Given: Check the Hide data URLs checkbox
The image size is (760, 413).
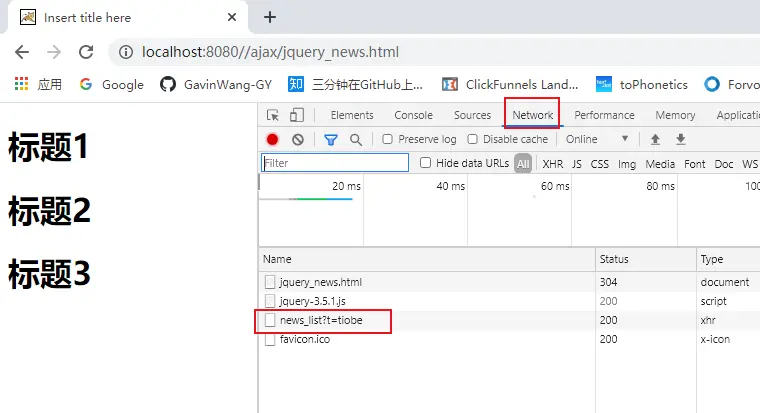Looking at the screenshot, I should pos(425,162).
